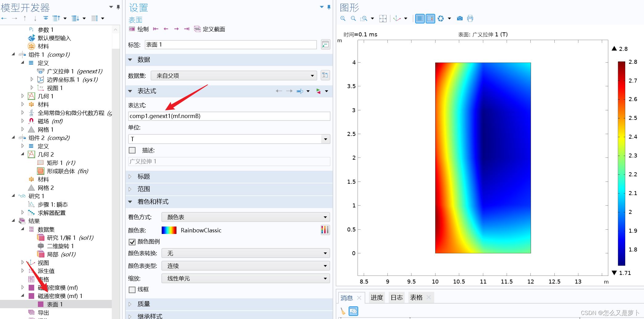Image resolution: width=644 pixels, height=319 pixels.
Task: Pin the 设置 settings window
Action: click(x=329, y=7)
